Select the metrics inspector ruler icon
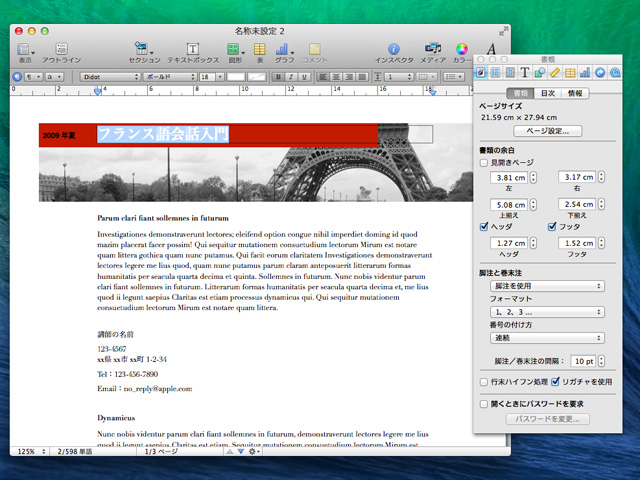Viewport: 640px width, 480px height. tap(555, 73)
